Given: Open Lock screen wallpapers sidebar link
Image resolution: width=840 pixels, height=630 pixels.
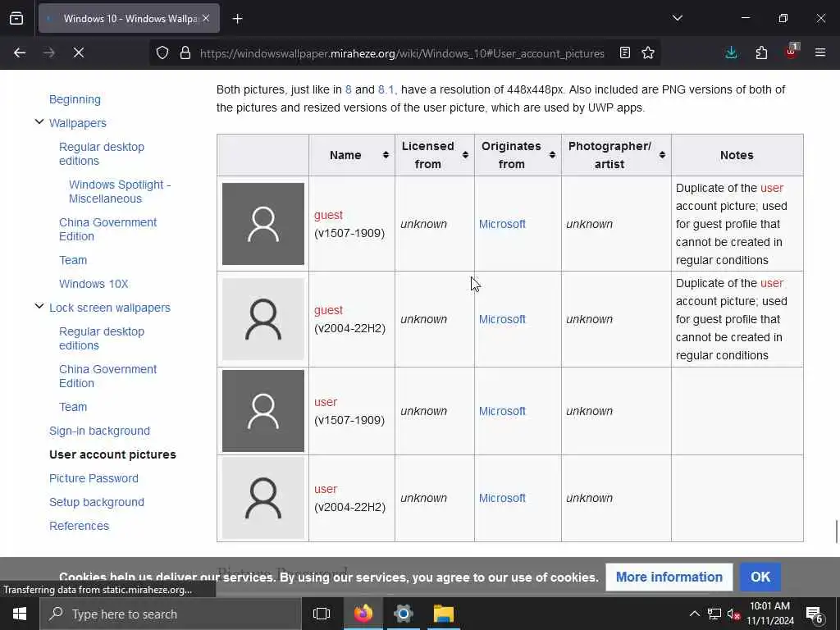Looking at the screenshot, I should (110, 308).
